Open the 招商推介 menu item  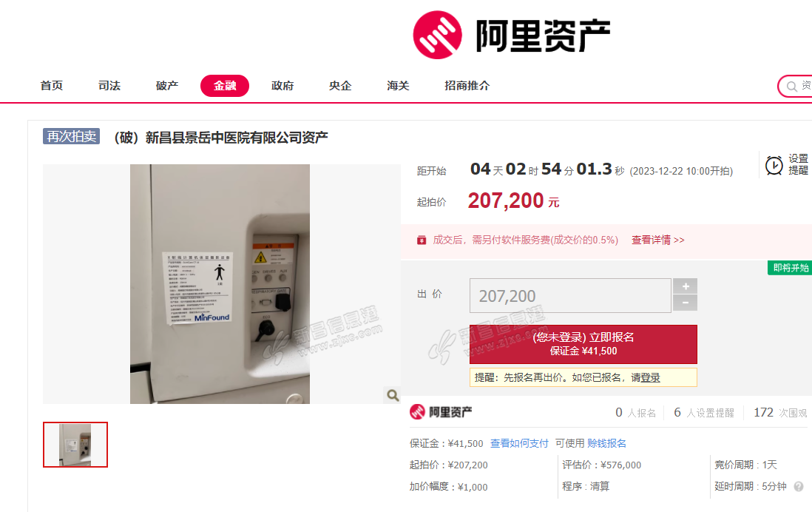[467, 86]
